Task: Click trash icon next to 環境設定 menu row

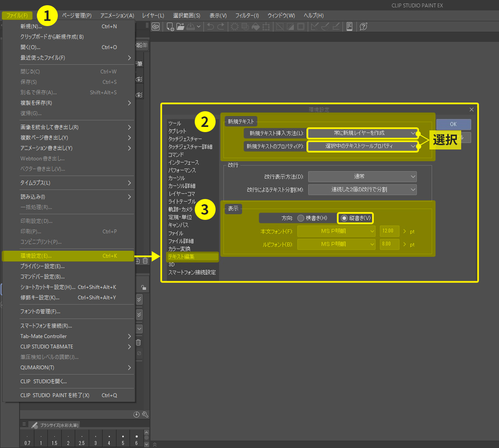Action: tap(145, 261)
